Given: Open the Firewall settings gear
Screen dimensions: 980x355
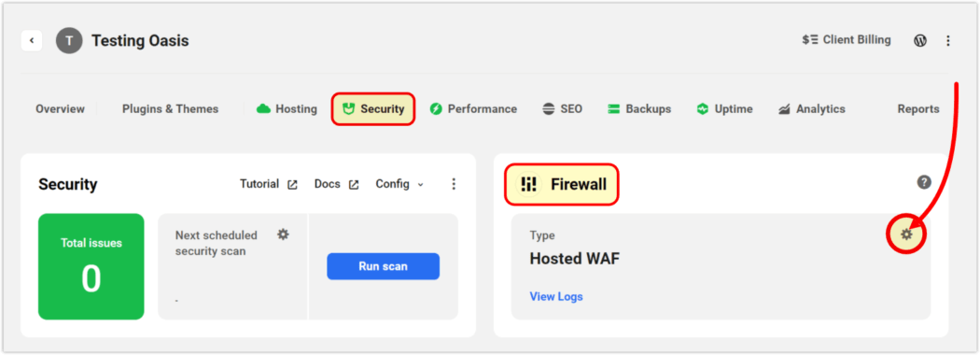Looking at the screenshot, I should point(906,234).
